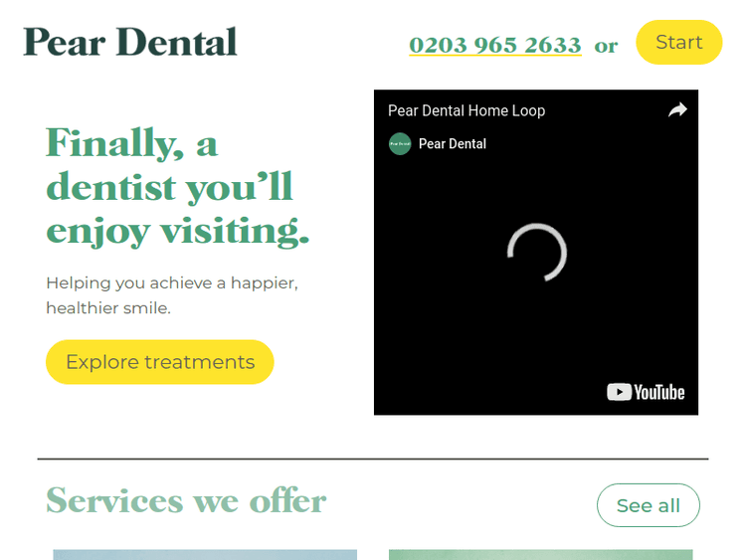This screenshot has height=560, width=746.
Task: Click the headline Finally, a dentist you'll enjoy visiting
Action: tap(177, 187)
